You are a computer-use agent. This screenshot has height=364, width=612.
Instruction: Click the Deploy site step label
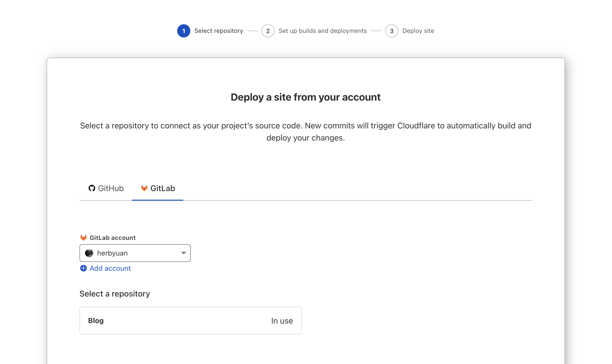click(418, 31)
